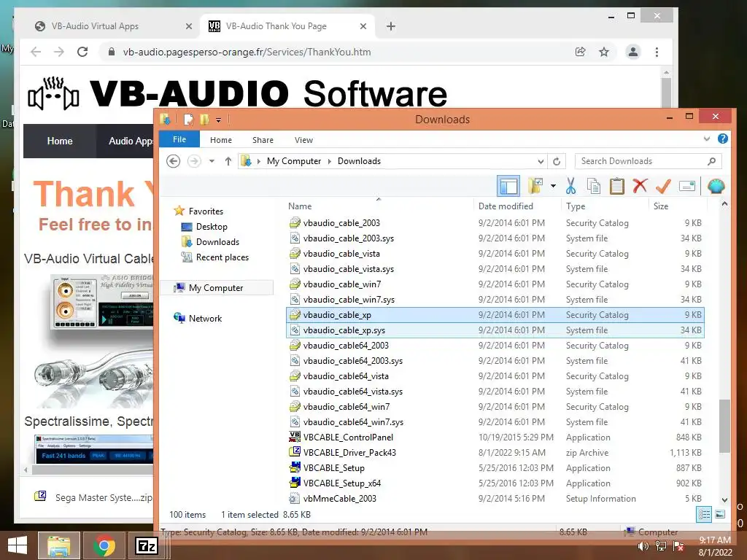
Task: Click the Explorer Forward arrow button
Action: pos(194,161)
